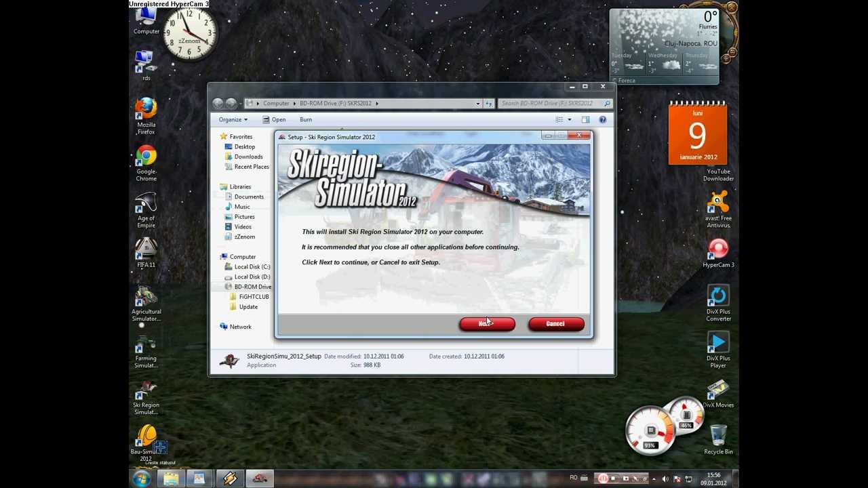The image size is (868, 488).
Task: Click Computer in the address breadcrumb
Action: coord(276,104)
